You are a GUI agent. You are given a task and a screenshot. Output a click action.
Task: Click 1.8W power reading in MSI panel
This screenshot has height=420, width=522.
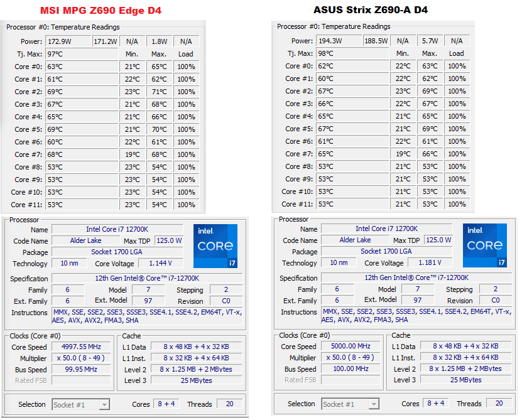[159, 41]
